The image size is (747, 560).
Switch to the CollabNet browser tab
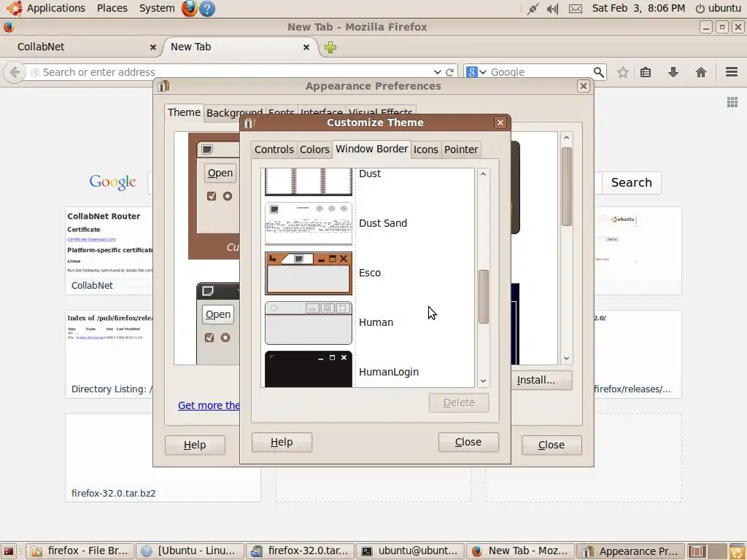80,47
